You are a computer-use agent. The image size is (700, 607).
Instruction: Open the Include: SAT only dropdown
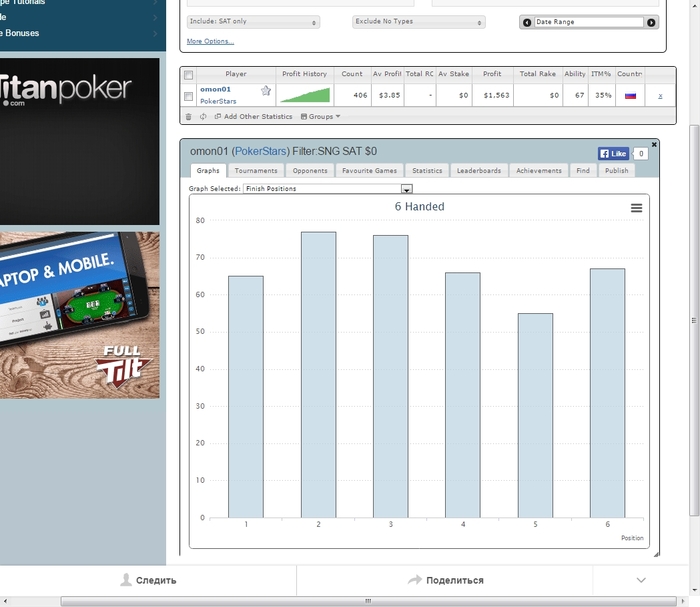[253, 21]
